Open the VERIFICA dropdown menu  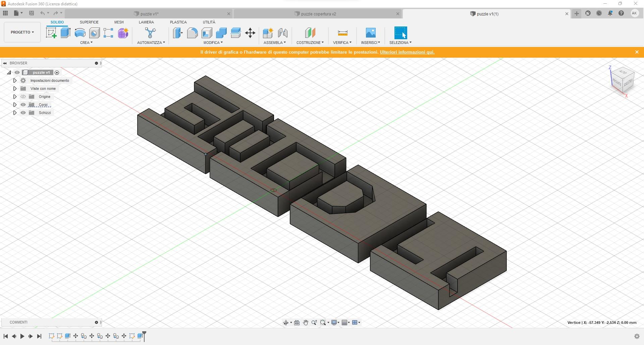pyautogui.click(x=342, y=43)
